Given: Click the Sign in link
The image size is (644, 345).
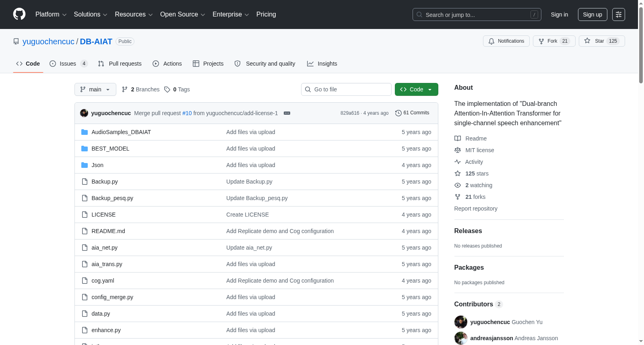Looking at the screenshot, I should point(559,14).
